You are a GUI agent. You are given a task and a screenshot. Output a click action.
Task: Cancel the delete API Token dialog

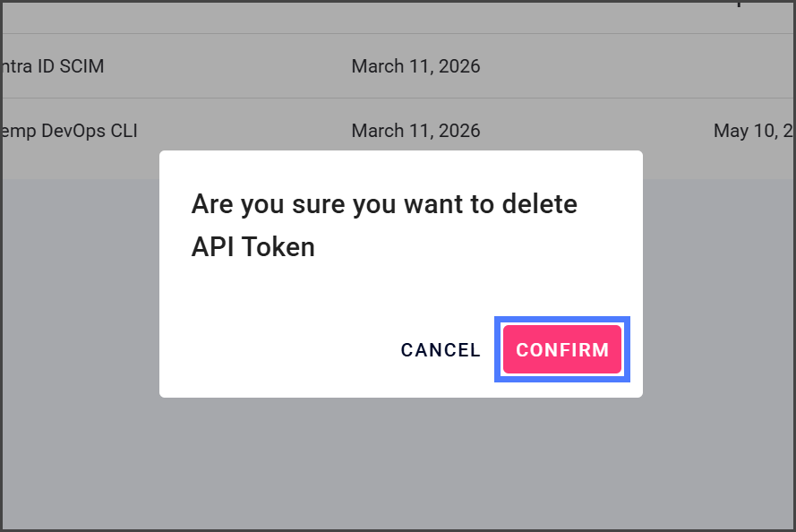tap(441, 350)
